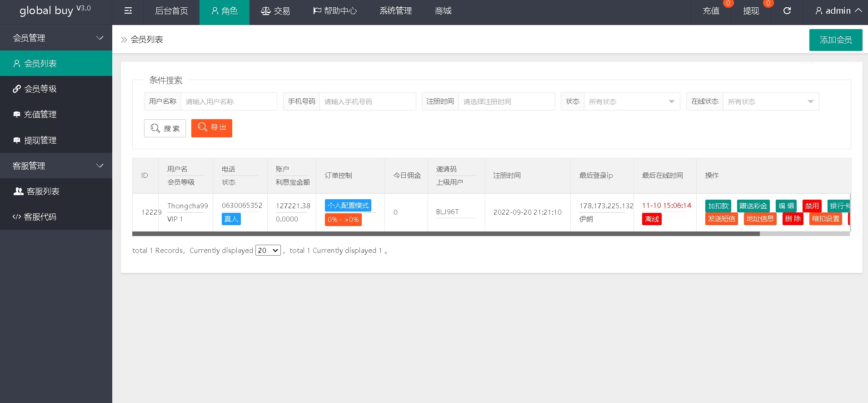
Task: Open the records-per-page selector showing 20
Action: pos(268,251)
